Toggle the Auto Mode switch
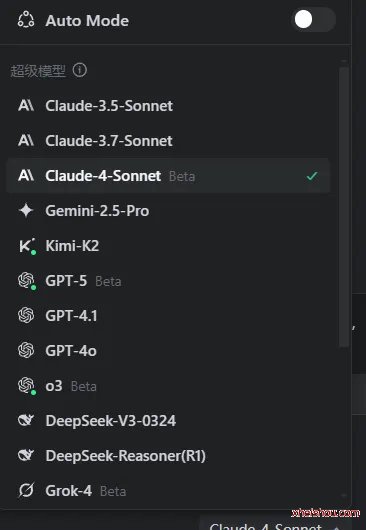This screenshot has width=366, height=530. [313, 20]
